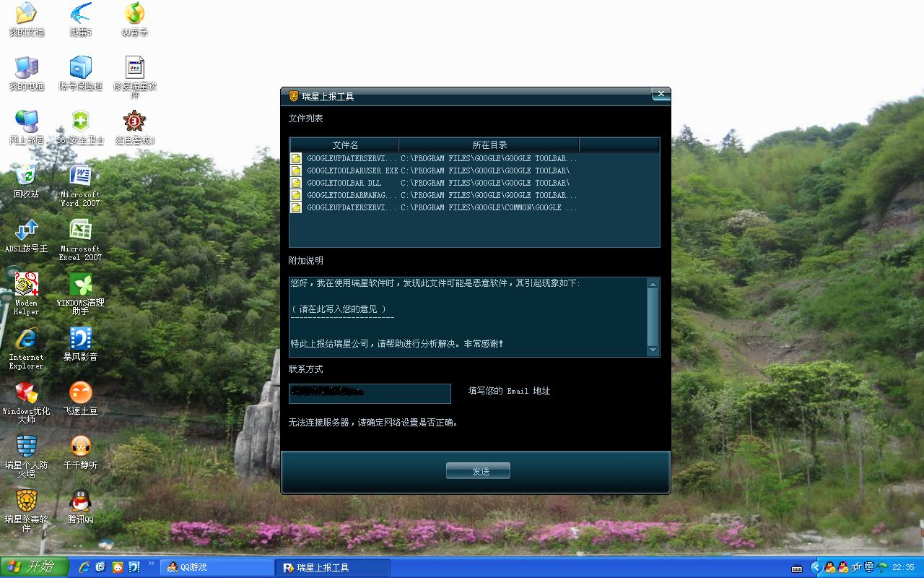924x578 pixels.
Task: Open 网上邻居 on the desktop
Action: pyautogui.click(x=26, y=128)
